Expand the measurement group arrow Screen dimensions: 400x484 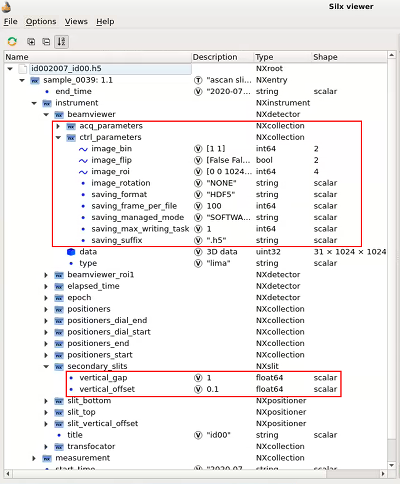coord(34,458)
